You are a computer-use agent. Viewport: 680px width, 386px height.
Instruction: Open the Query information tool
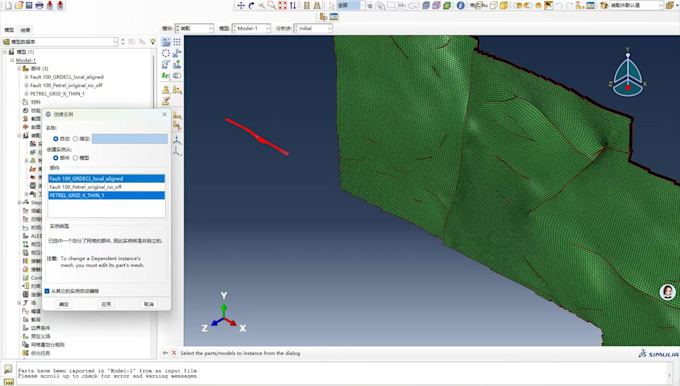461,6
